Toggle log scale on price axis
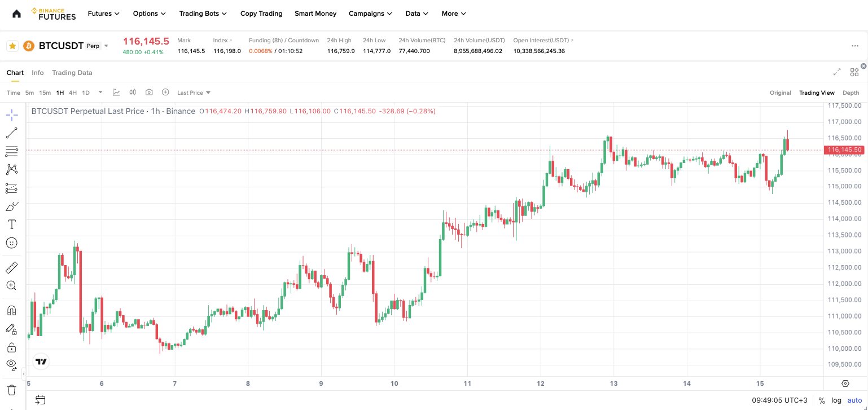Image resolution: width=868 pixels, height=410 pixels. pos(836,400)
